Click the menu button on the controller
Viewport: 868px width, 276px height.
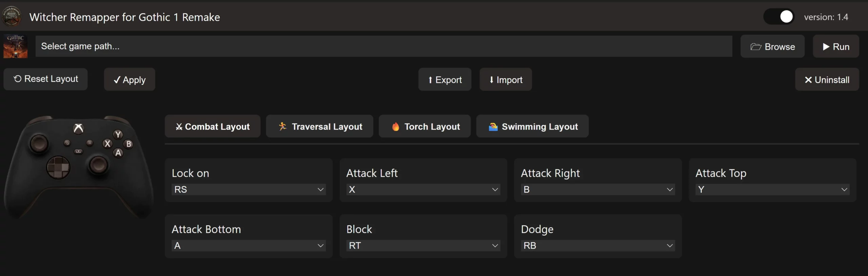tap(90, 143)
